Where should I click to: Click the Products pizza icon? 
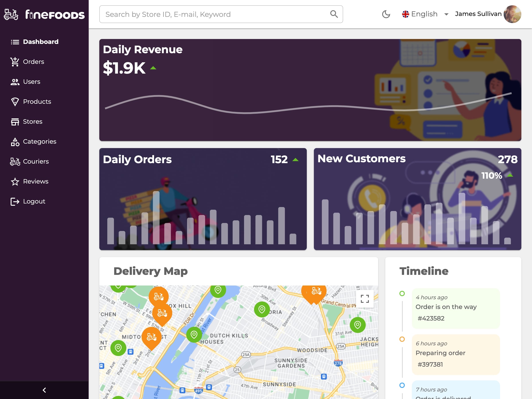coord(15,102)
